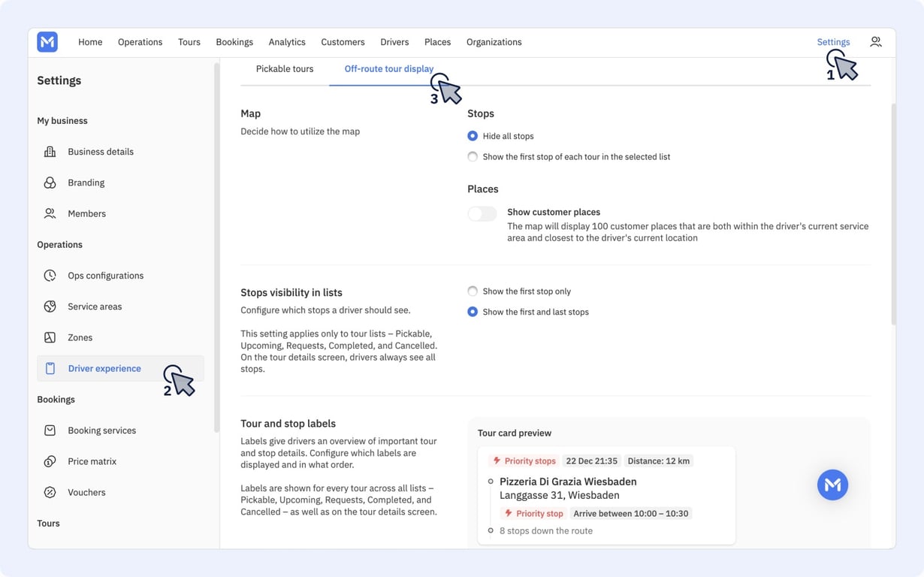Click the Branding icon in the sidebar
The image size is (924, 577).
point(50,183)
